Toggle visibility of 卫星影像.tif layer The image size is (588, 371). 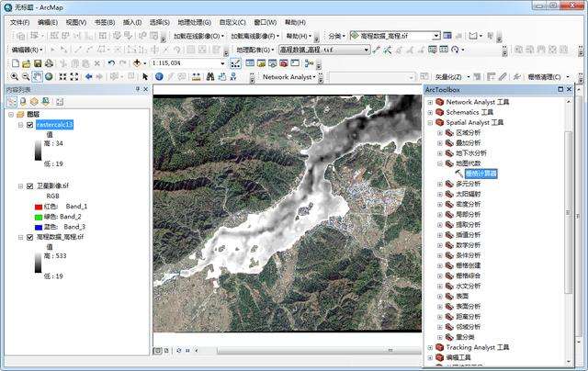[x=30, y=185]
